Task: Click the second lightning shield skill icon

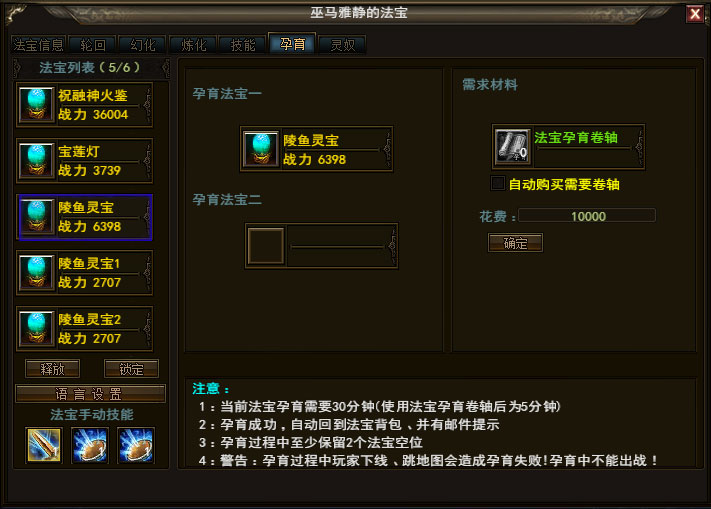Action: tap(90, 445)
